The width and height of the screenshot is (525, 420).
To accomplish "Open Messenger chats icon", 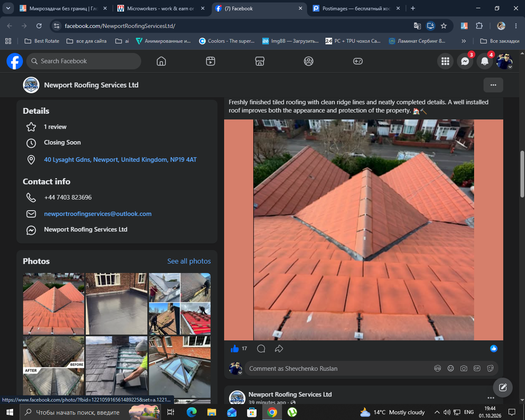I will pos(465,61).
